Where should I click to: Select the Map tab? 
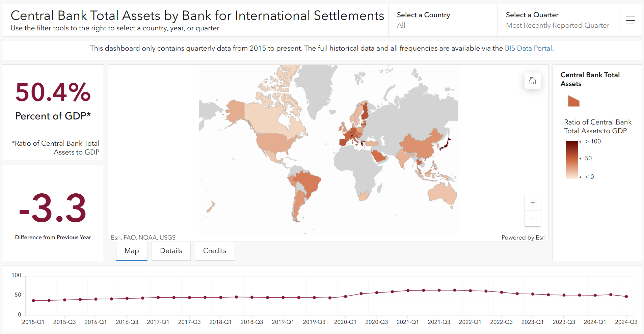click(x=132, y=251)
